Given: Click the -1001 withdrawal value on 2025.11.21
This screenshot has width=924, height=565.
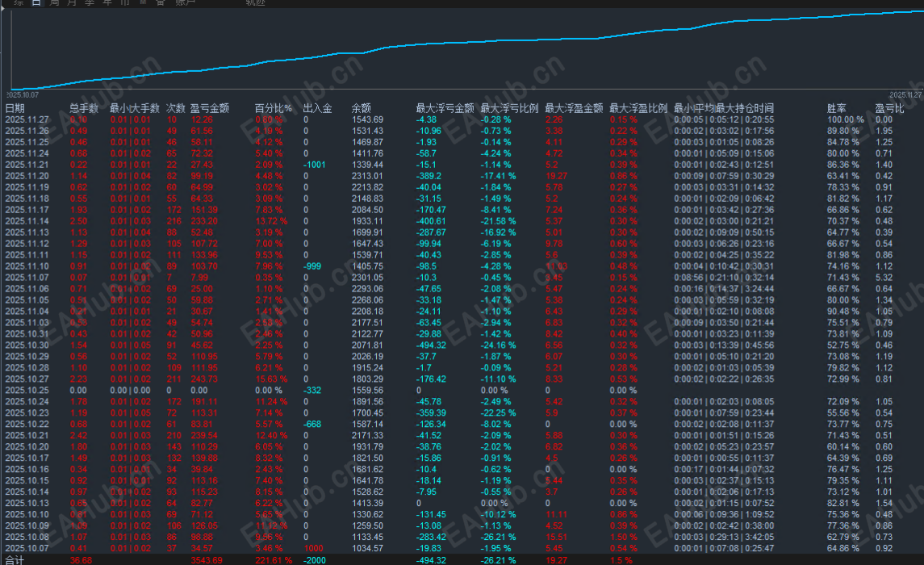Looking at the screenshot, I should point(314,165).
